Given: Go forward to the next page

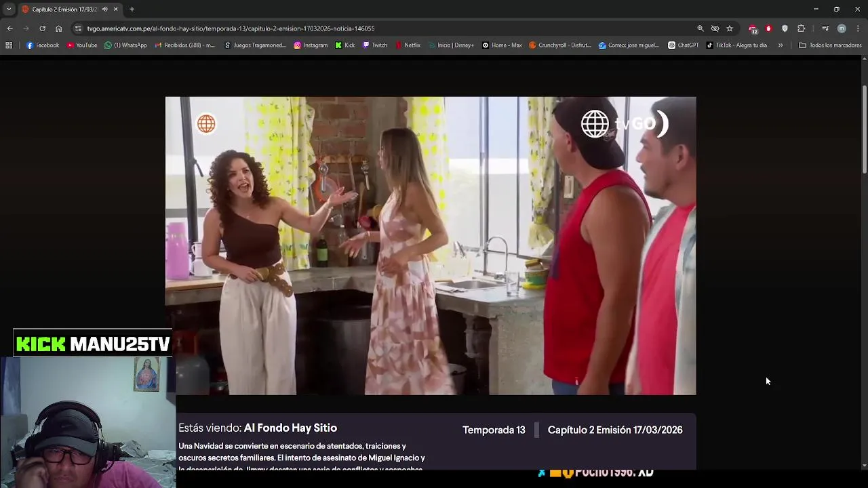Looking at the screenshot, I should click(26, 28).
